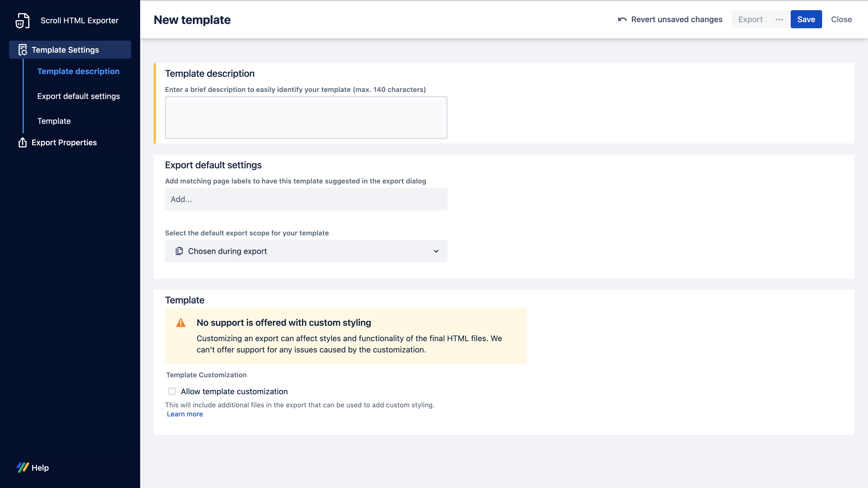Click the Scroll HTML Exporter logo icon
The image size is (868, 488).
pos(22,21)
